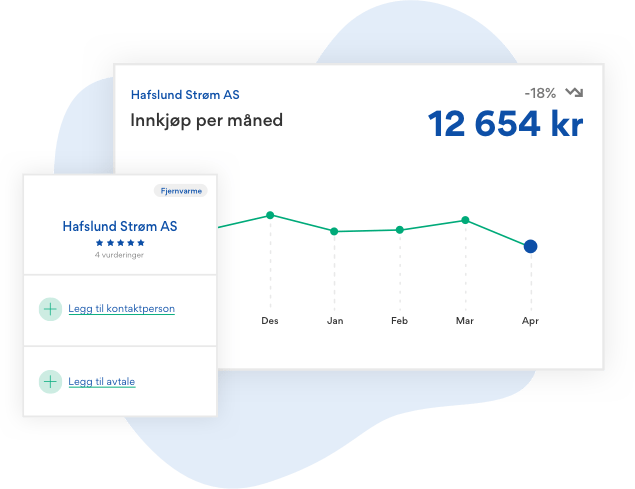Click the Des axis label

pos(270,322)
